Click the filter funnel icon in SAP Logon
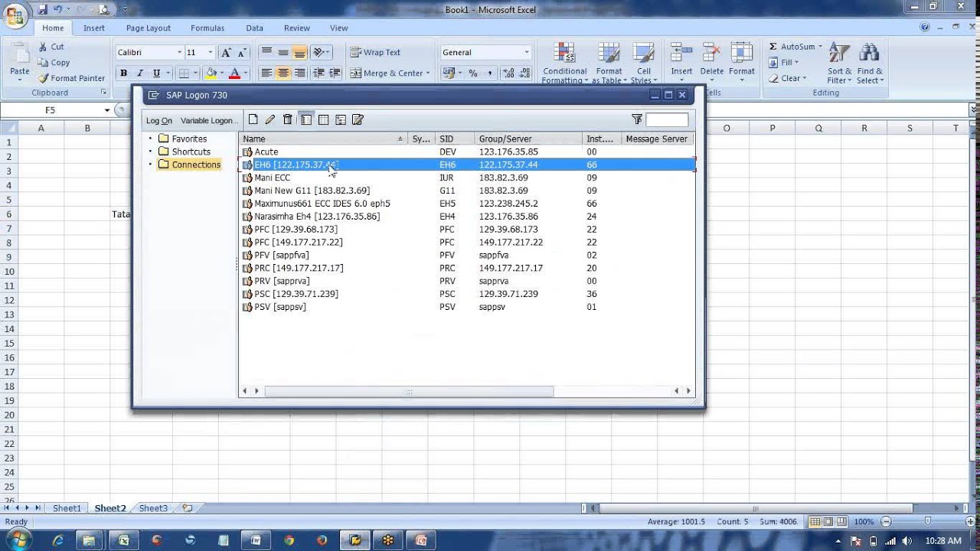 [637, 119]
